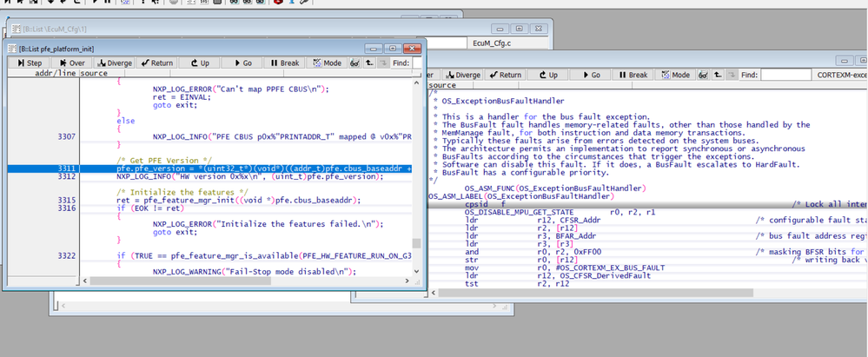The height and width of the screenshot is (357, 868).
Task: Click CORTEXM-exce file label in right window
Action: [841, 75]
